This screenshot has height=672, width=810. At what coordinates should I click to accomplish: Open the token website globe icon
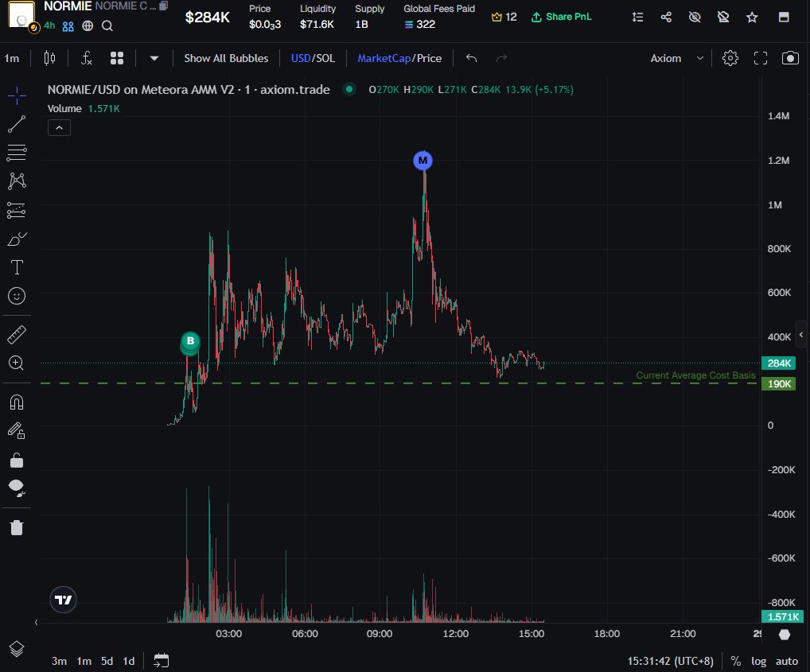[x=88, y=25]
